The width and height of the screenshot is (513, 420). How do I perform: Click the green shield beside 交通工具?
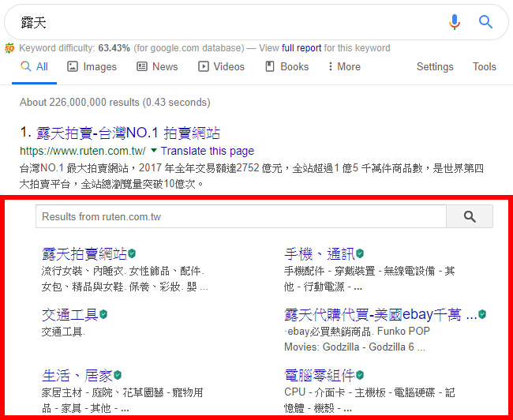pyautogui.click(x=103, y=314)
